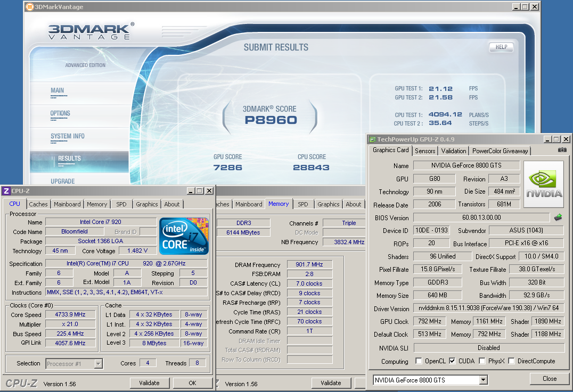Click the Bus Speed value 225.4 MHz
The width and height of the screenshot is (573, 392).
70,333
